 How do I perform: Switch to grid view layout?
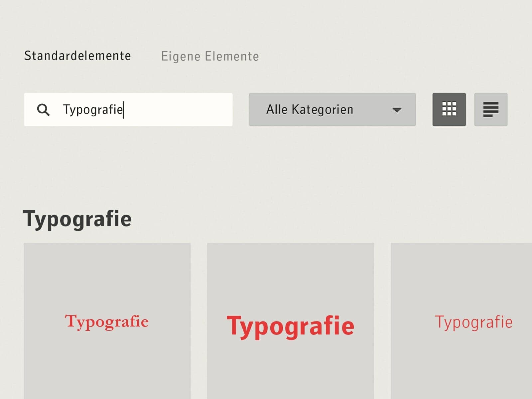click(x=449, y=109)
